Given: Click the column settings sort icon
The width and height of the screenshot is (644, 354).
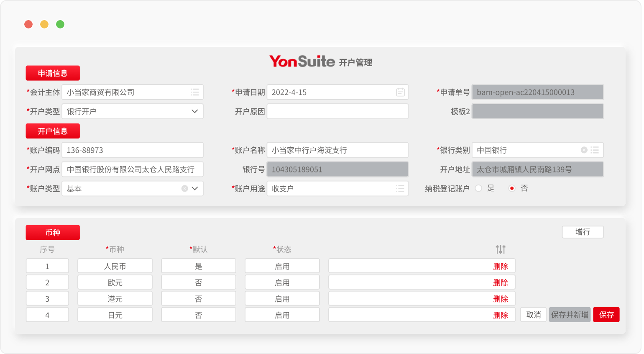Looking at the screenshot, I should click(x=500, y=249).
